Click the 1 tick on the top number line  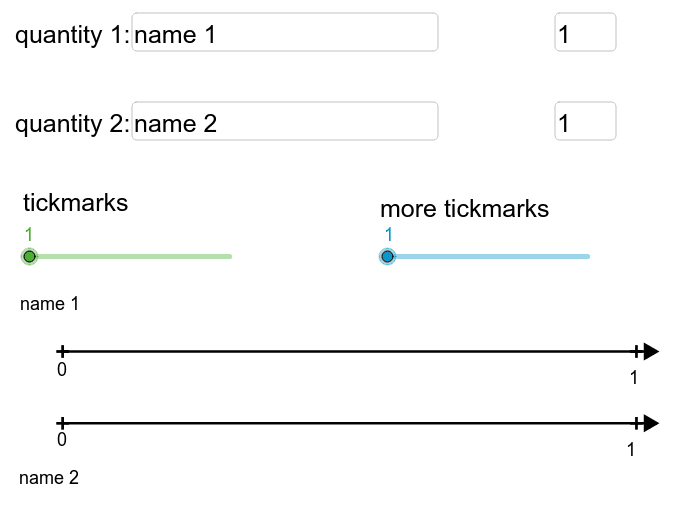(x=637, y=351)
